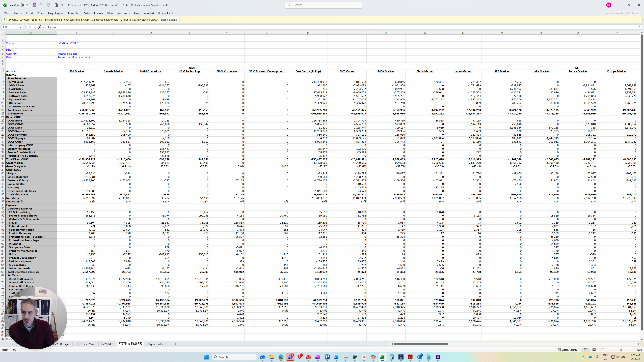Screen dimensions: 644x362
Task: Open File Explorer from the taskbar
Action: 272,357
